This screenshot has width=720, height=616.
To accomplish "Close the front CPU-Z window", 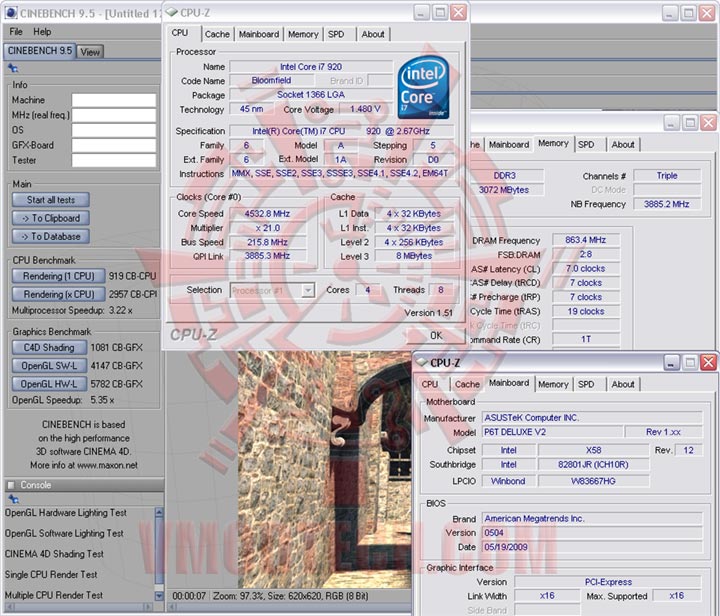I will coord(458,12).
